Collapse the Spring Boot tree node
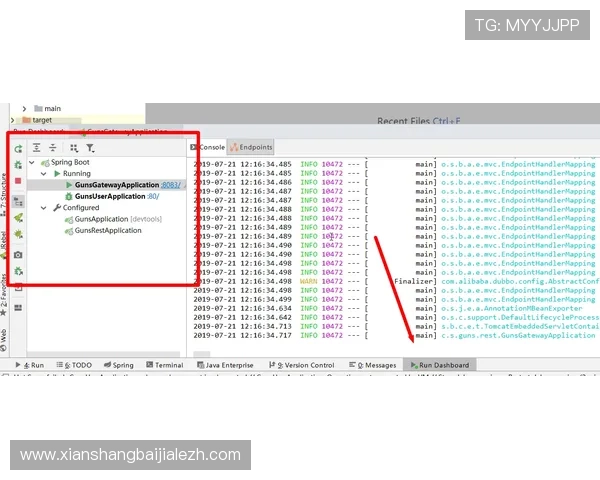 pos(32,162)
